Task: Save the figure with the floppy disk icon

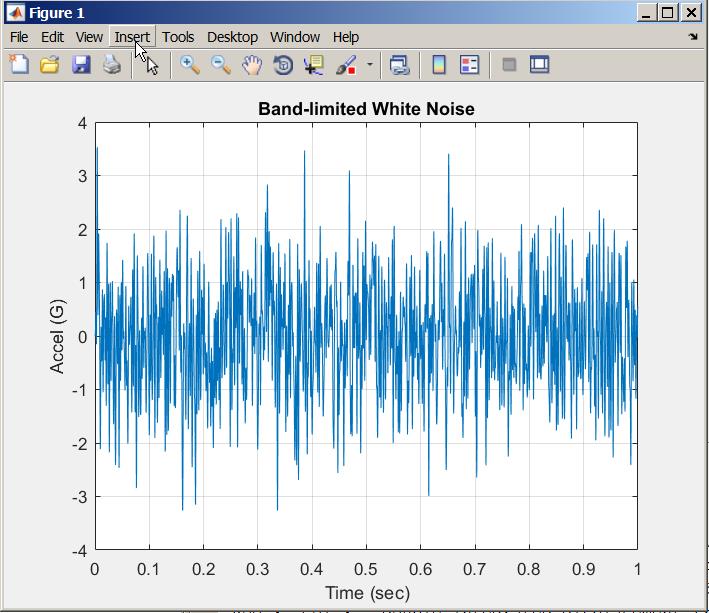Action: 81,65
